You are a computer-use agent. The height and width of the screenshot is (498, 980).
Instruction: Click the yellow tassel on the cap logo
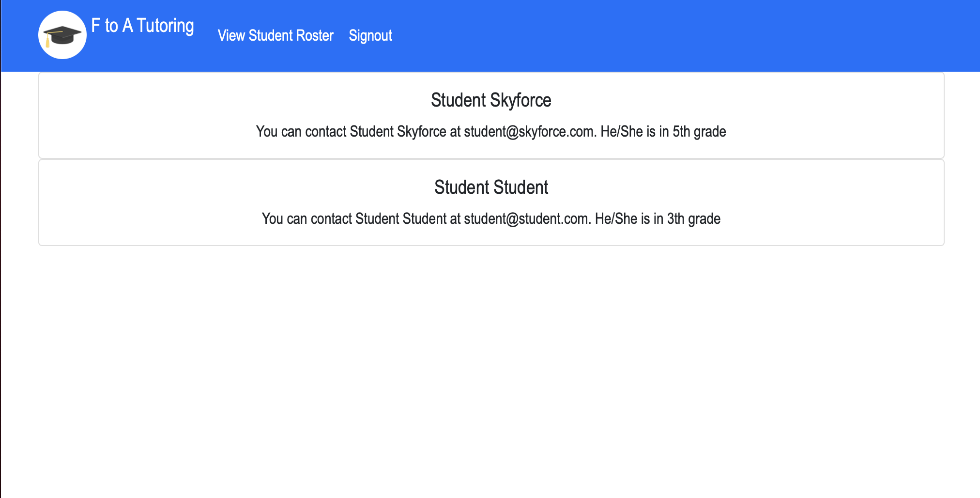point(47,41)
